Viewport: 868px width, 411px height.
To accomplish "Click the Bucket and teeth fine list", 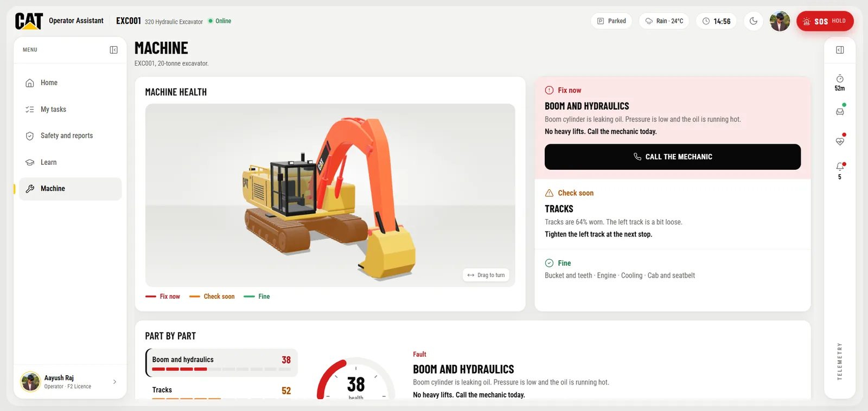I will (620, 275).
